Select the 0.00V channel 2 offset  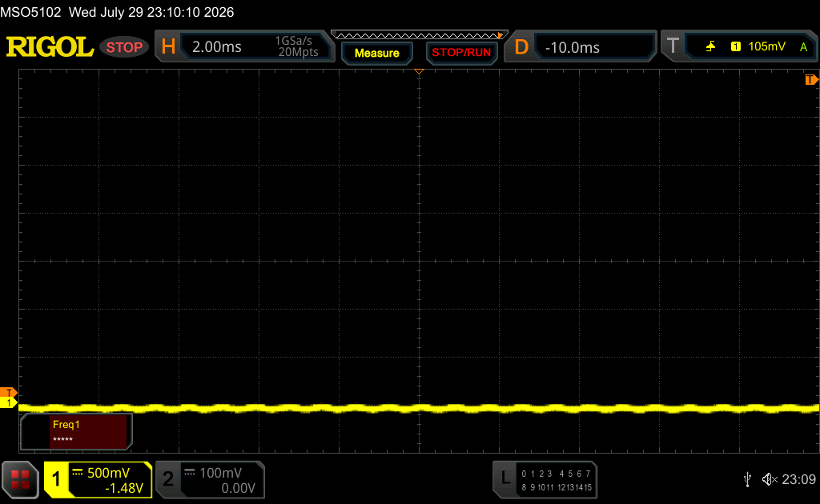pos(238,488)
